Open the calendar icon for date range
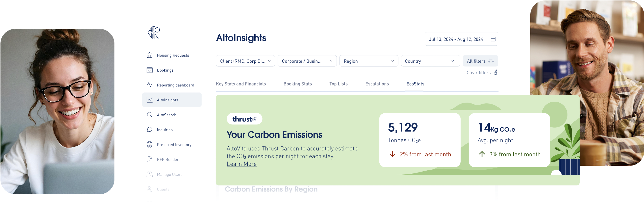 [x=493, y=39]
